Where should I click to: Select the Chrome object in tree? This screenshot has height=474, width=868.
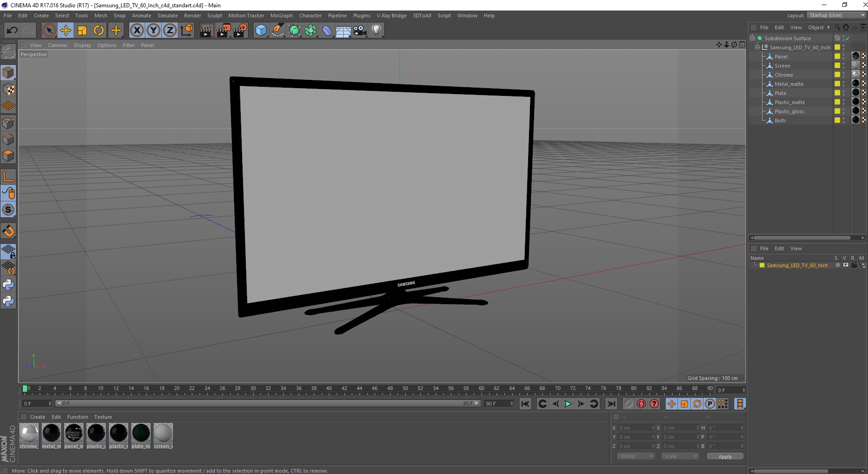pos(783,75)
